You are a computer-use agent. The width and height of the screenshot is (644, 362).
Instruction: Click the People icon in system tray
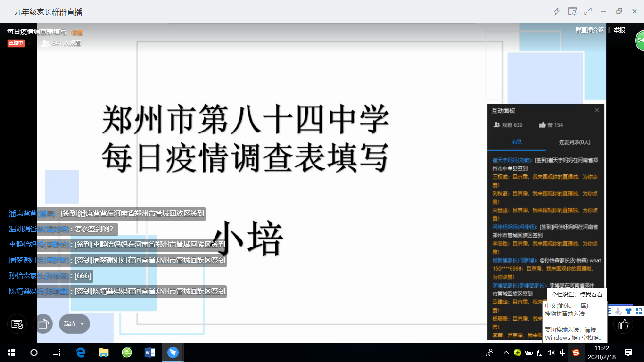(x=490, y=353)
